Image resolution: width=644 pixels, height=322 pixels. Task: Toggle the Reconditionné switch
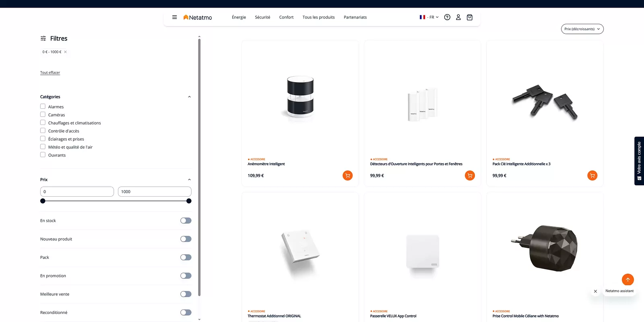point(186,312)
